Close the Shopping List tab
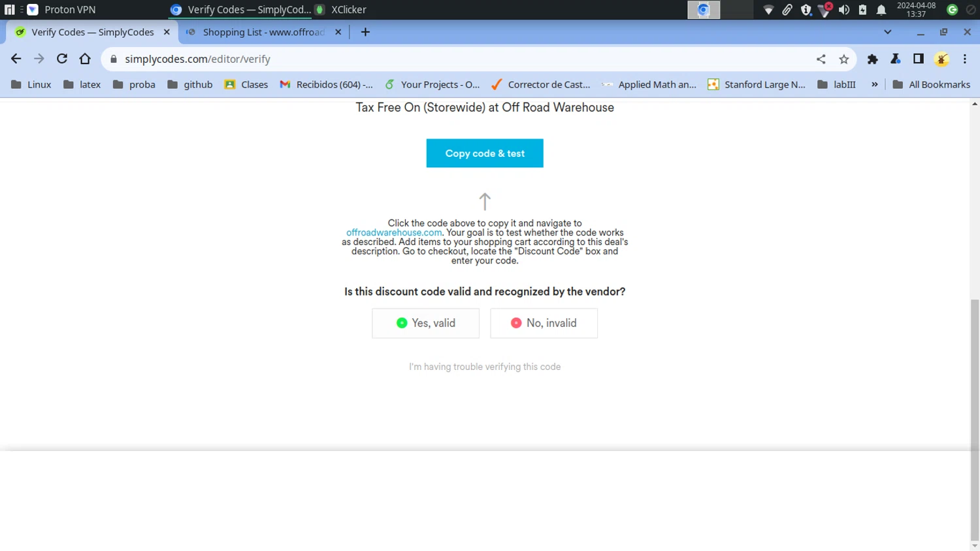980x551 pixels. pos(338,32)
